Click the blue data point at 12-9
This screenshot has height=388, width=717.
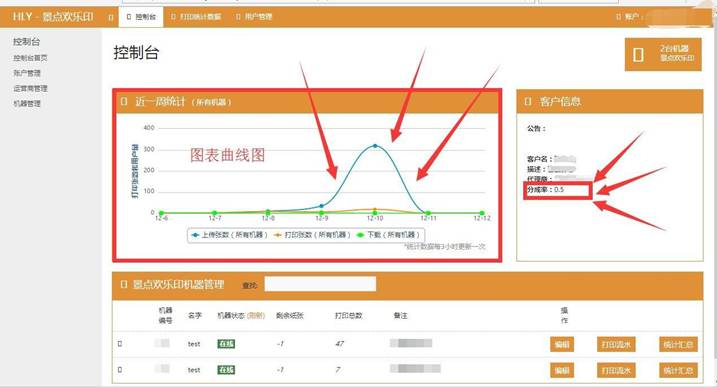coord(321,206)
